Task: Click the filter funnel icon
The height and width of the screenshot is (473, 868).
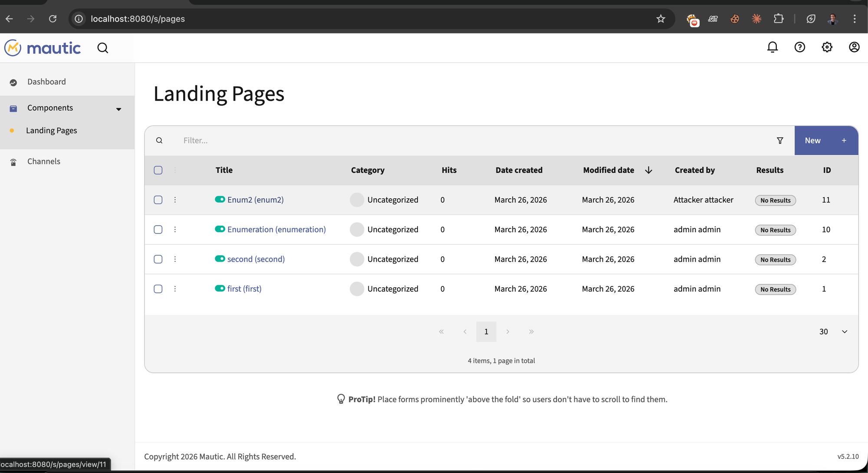Action: pyautogui.click(x=780, y=141)
